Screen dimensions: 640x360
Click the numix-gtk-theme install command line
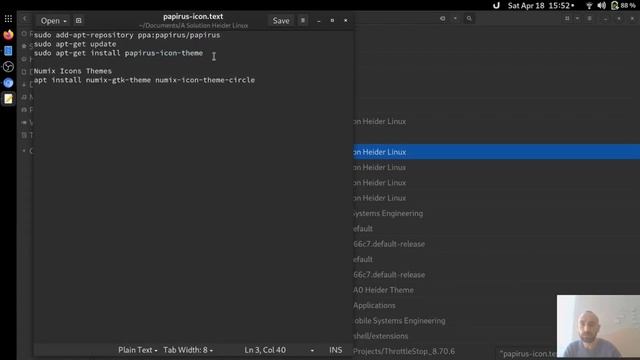[x=144, y=80]
